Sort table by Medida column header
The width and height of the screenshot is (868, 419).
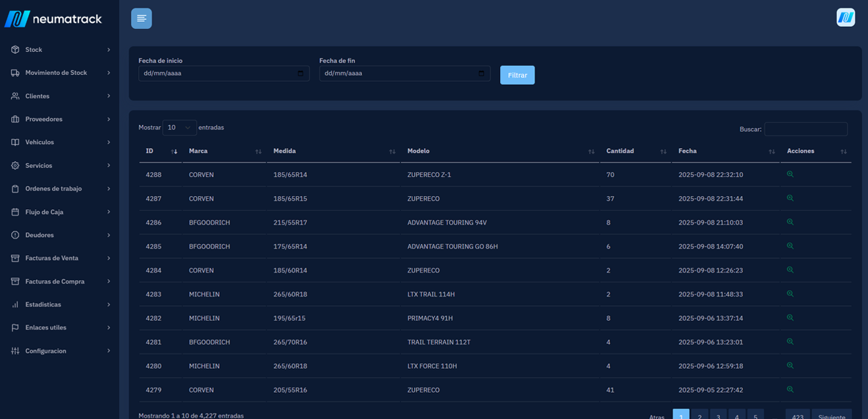coord(334,151)
